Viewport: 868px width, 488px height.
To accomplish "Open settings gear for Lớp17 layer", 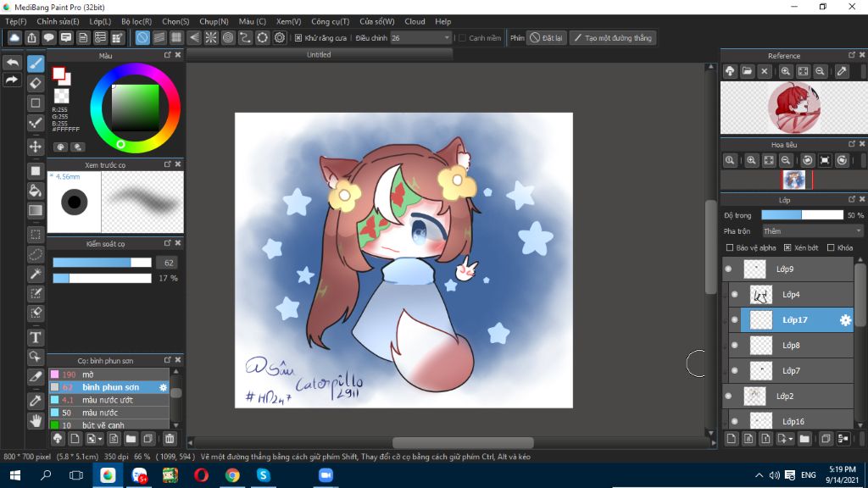I will point(845,319).
